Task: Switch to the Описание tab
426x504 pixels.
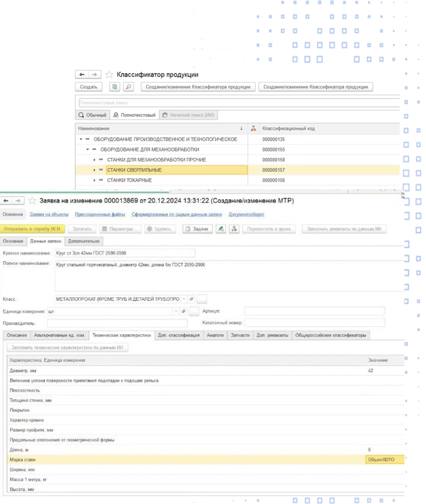Action: point(17,335)
